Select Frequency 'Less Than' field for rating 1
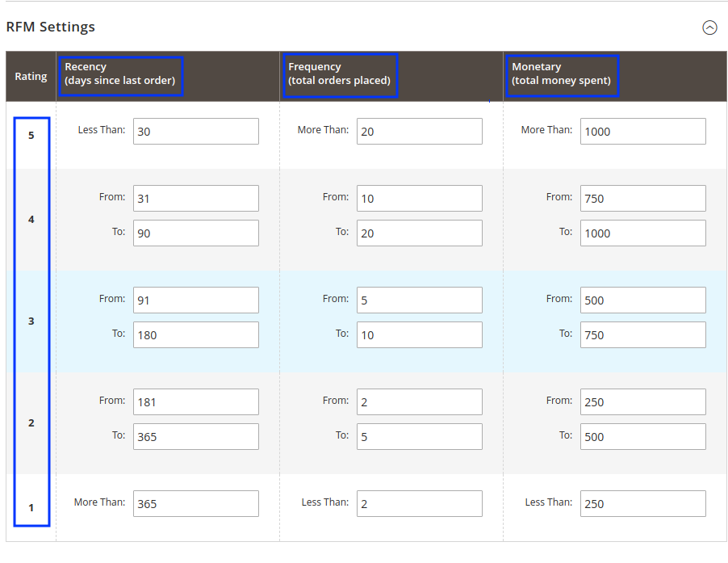Screen dimensions: 728x563 coord(420,504)
